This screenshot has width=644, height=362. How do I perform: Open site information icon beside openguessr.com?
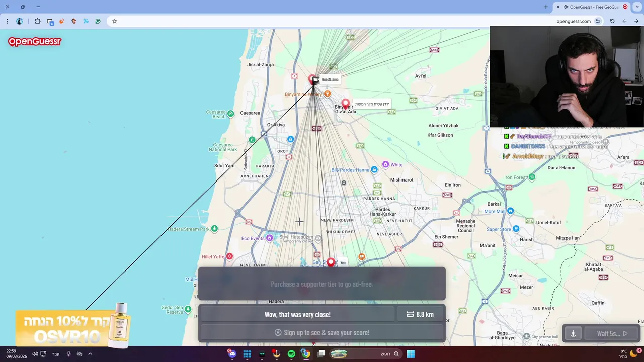click(x=598, y=21)
